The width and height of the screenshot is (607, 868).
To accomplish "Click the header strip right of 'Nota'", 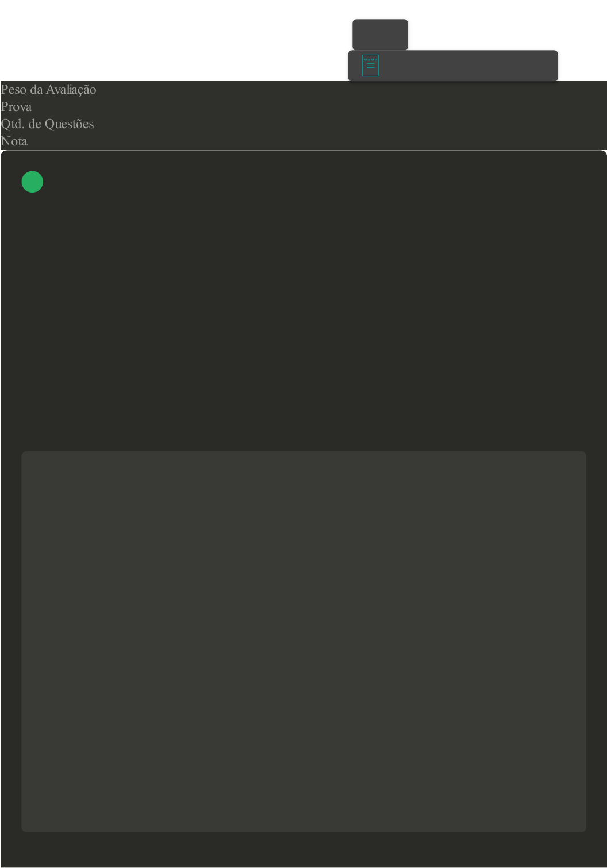I will click(316, 141).
